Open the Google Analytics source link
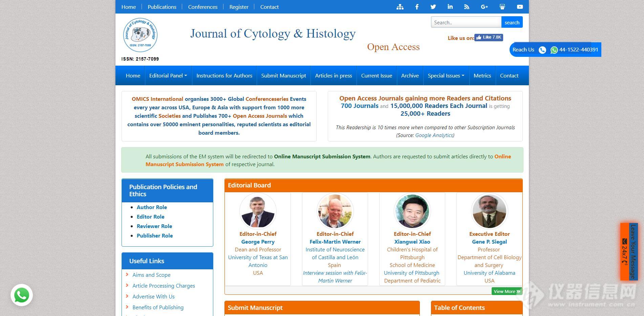644x316 pixels. pos(434,135)
